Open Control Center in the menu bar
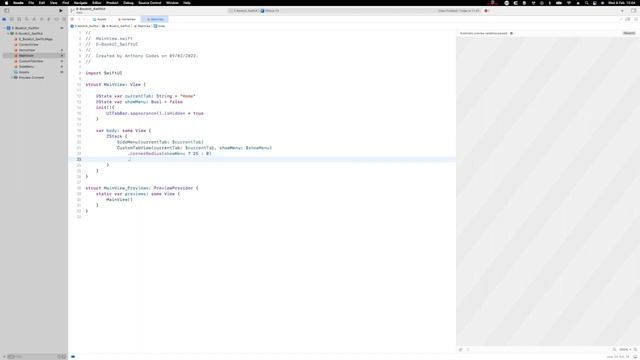This screenshot has height=360, width=640. coord(595,3)
